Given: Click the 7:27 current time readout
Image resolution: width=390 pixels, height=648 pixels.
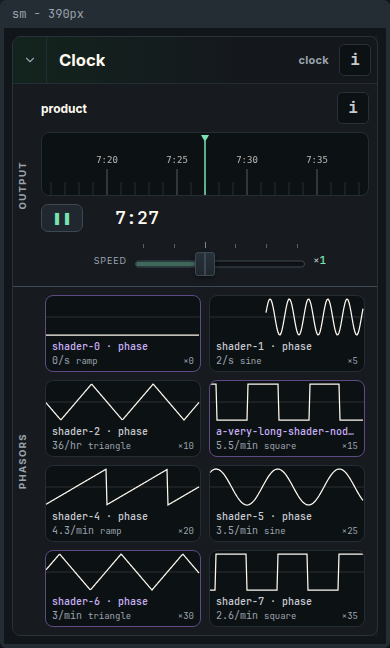Looking at the screenshot, I should pos(137,218).
